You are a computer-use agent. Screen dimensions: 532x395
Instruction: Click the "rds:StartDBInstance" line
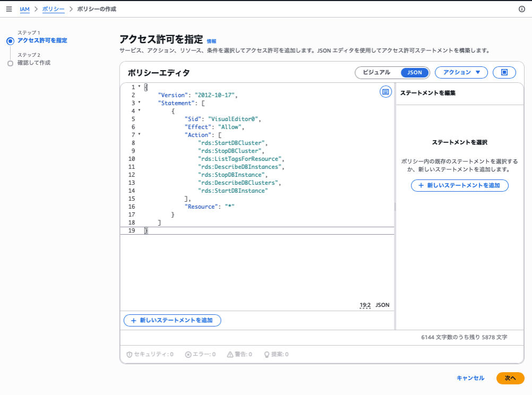(233, 191)
